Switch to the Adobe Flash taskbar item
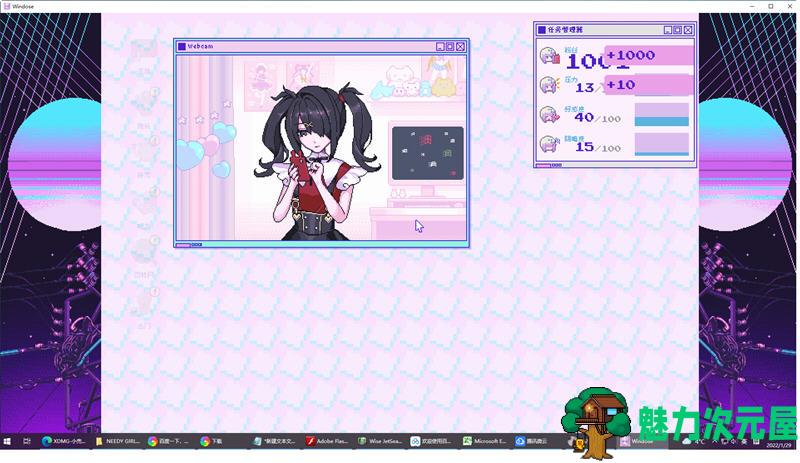 click(x=327, y=441)
